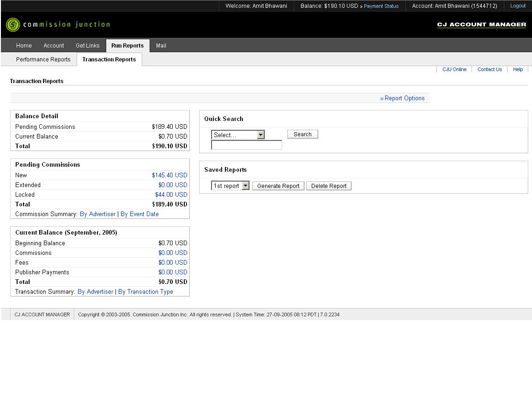Click Commissions $0.00 USD link
Image resolution: width=532 pixels, height=399 pixels.
[x=173, y=253]
